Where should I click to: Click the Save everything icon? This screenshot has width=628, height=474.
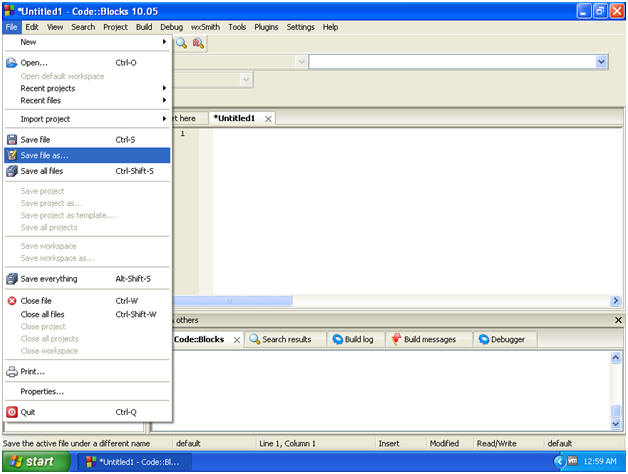(12, 278)
